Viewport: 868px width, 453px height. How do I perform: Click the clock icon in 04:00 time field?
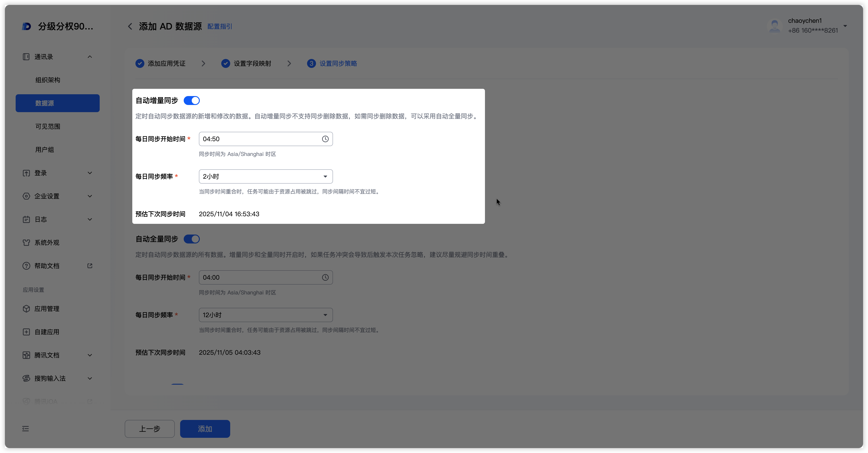[x=325, y=277]
